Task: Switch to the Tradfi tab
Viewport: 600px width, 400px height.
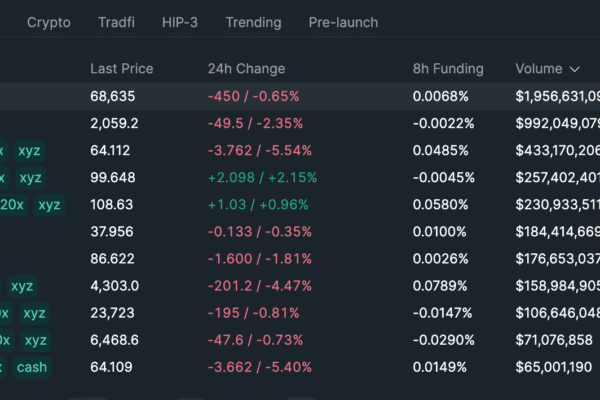Action: [x=119, y=22]
